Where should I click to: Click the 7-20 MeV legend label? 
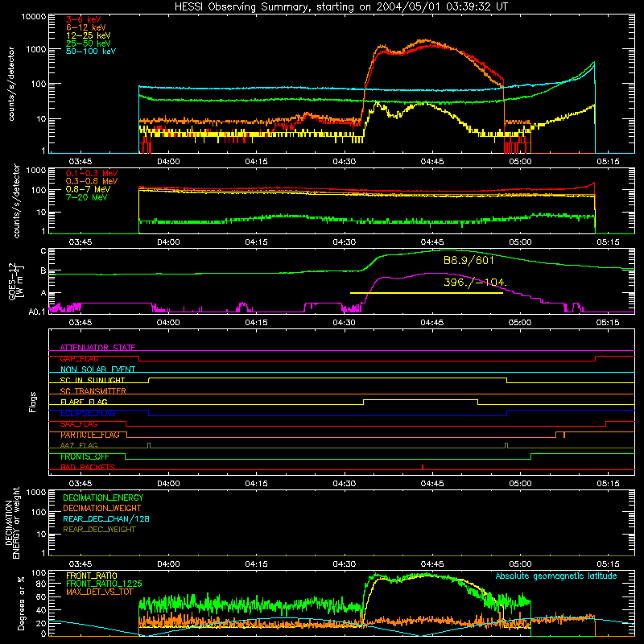pos(87,197)
